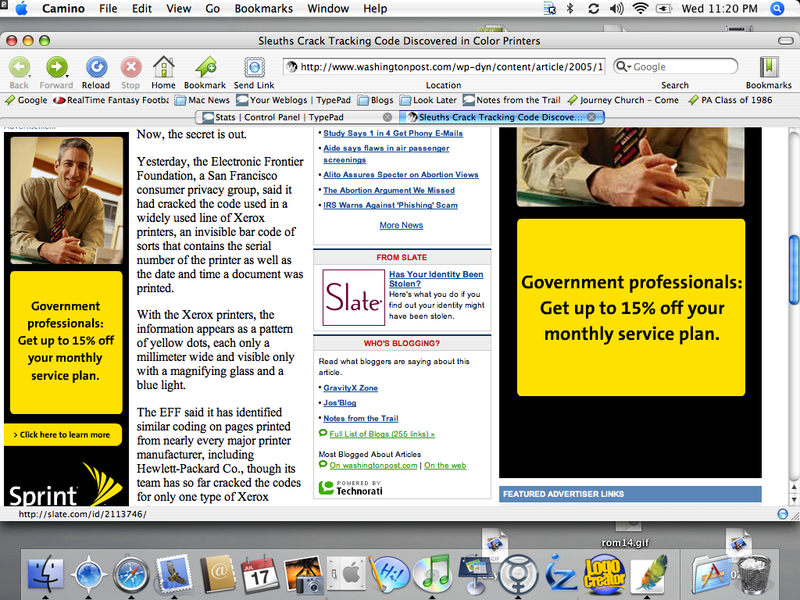Click the Send Link icon
This screenshot has width=800, height=600.
tap(253, 67)
